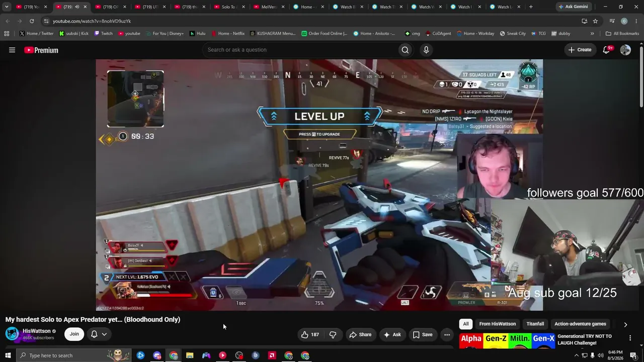Image resolution: width=644 pixels, height=362 pixels.
Task: Bookmark this page with the star
Action: click(595, 21)
